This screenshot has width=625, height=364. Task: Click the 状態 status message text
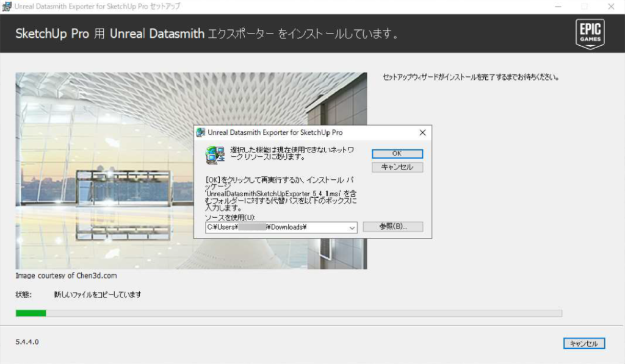pyautogui.click(x=98, y=295)
